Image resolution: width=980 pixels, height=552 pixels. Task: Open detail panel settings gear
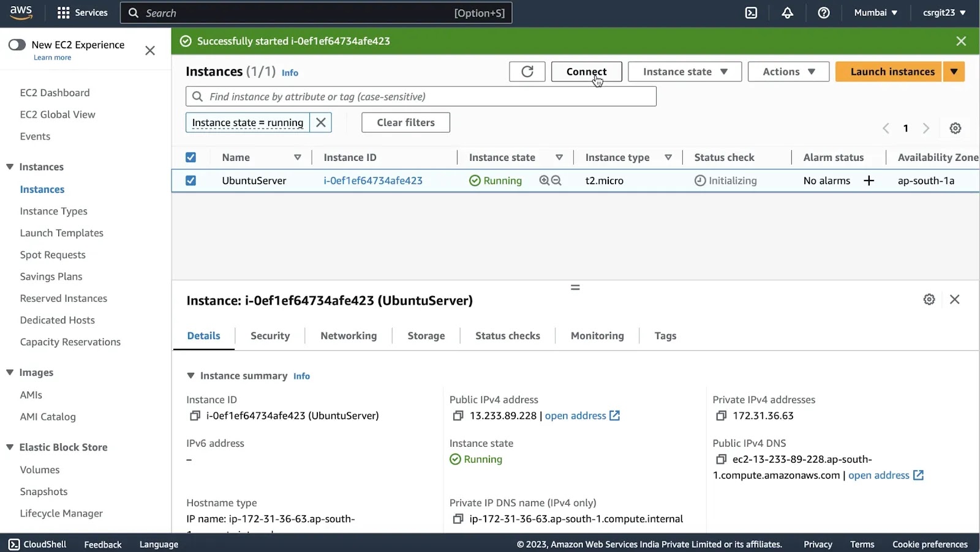[929, 299]
